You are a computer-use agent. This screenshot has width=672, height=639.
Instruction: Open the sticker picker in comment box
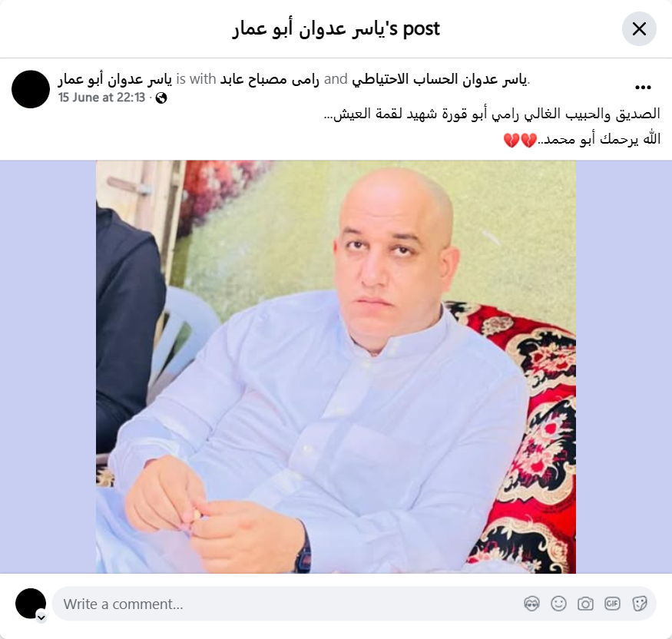coord(639,604)
